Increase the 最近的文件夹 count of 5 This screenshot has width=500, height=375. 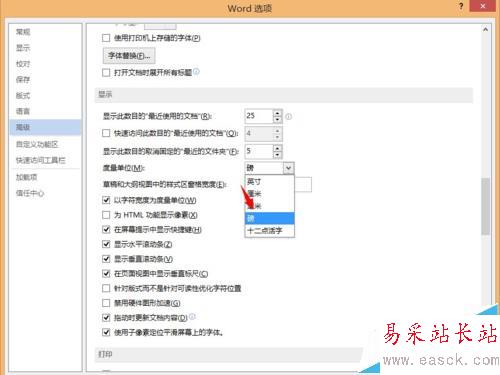[277, 148]
